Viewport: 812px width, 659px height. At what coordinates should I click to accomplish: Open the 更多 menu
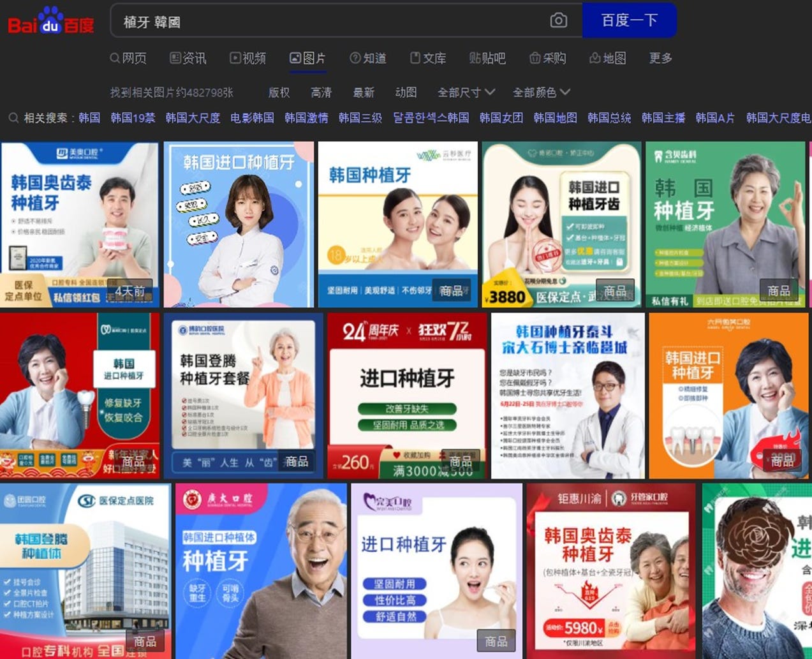point(661,58)
